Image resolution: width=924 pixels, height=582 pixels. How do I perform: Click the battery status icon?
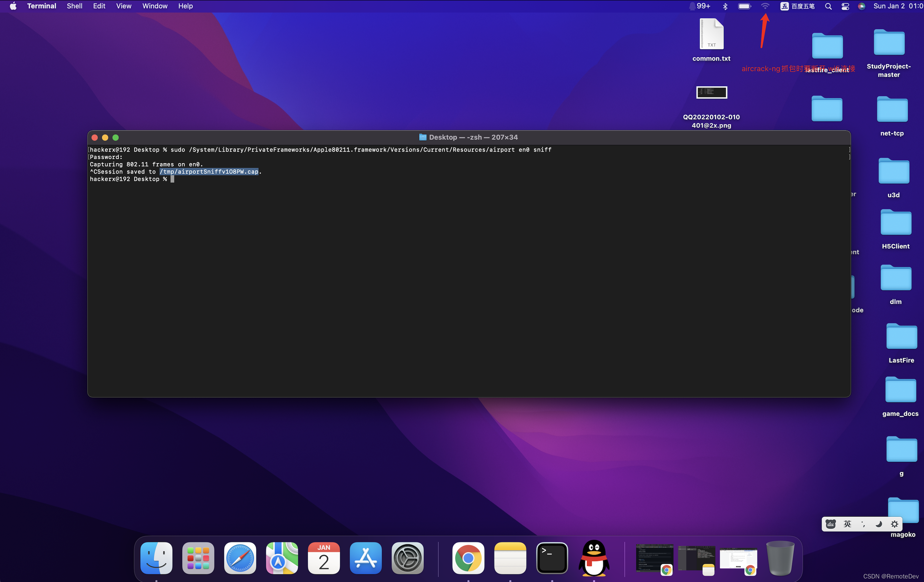click(745, 6)
